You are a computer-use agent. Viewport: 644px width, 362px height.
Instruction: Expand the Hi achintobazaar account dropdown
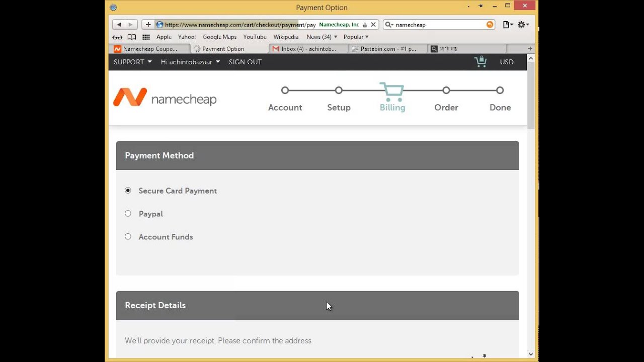point(190,62)
